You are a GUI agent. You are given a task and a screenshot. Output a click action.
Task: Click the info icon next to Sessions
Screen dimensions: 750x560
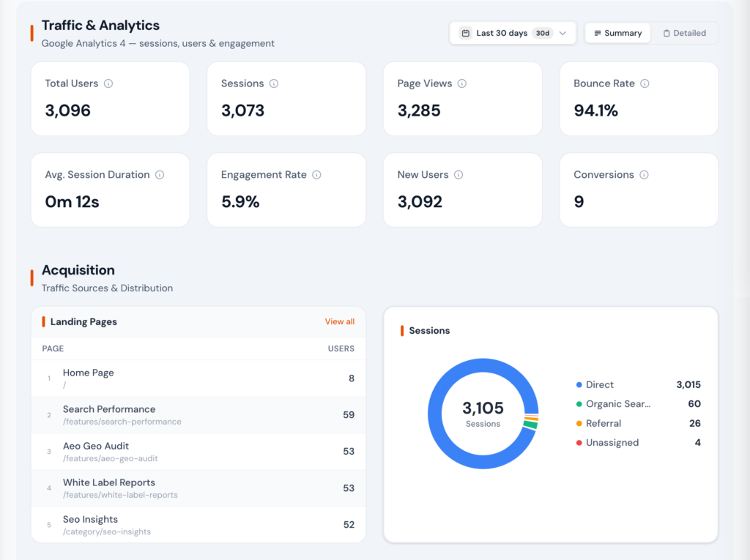click(274, 83)
